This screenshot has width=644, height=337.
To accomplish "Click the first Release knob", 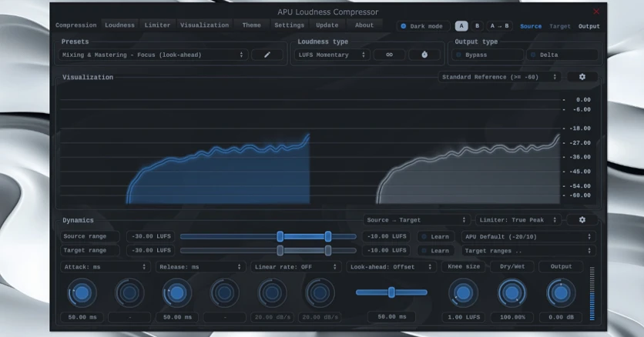I will tap(177, 293).
